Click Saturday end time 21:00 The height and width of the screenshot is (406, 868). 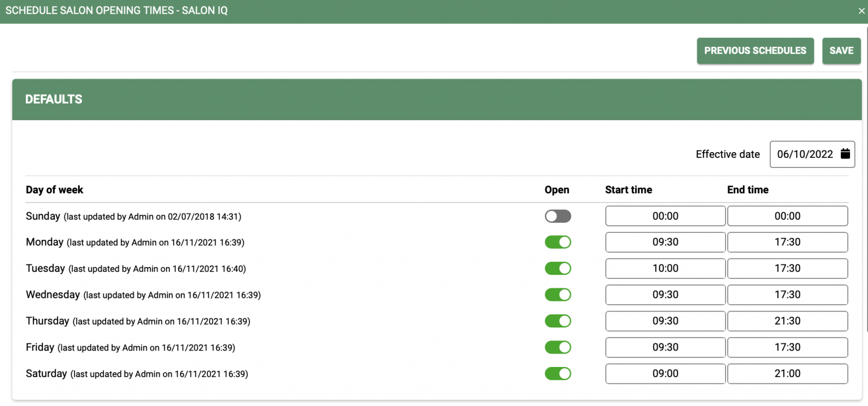click(x=787, y=374)
